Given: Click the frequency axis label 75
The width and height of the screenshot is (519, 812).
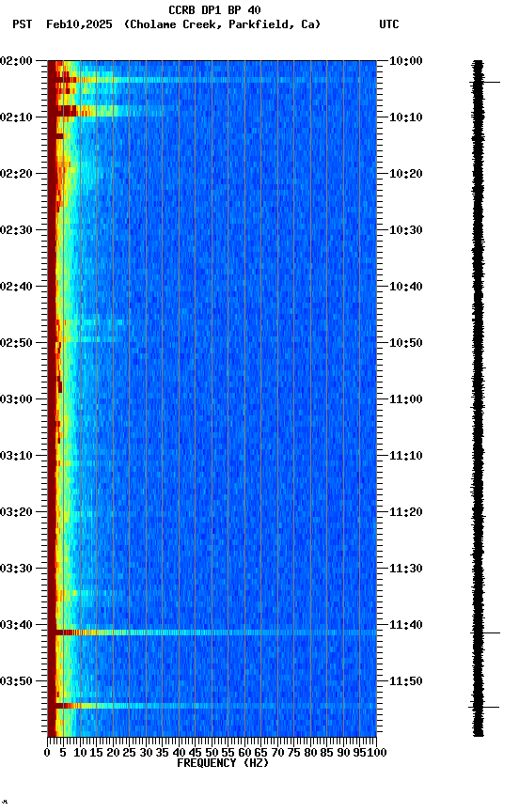Looking at the screenshot, I should click(x=293, y=753).
